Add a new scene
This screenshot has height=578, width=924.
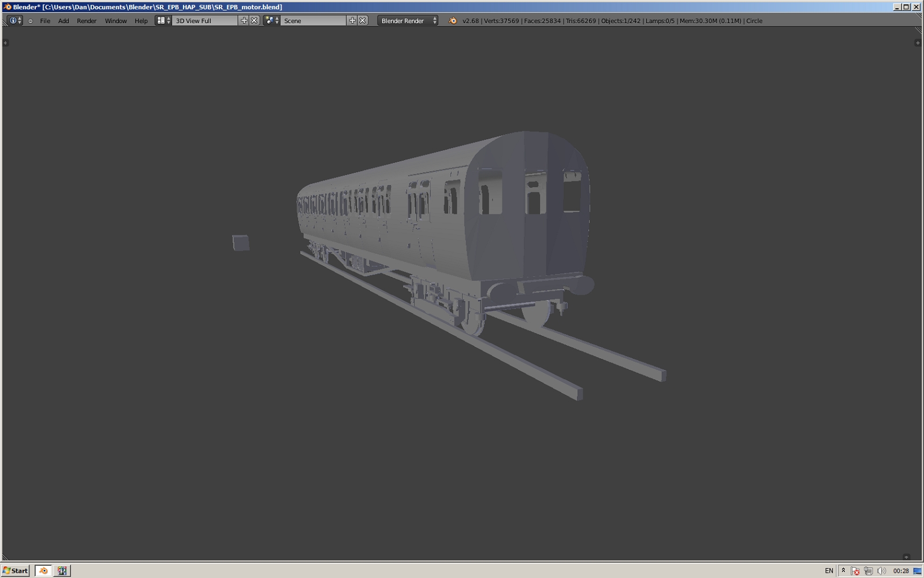[x=352, y=21]
